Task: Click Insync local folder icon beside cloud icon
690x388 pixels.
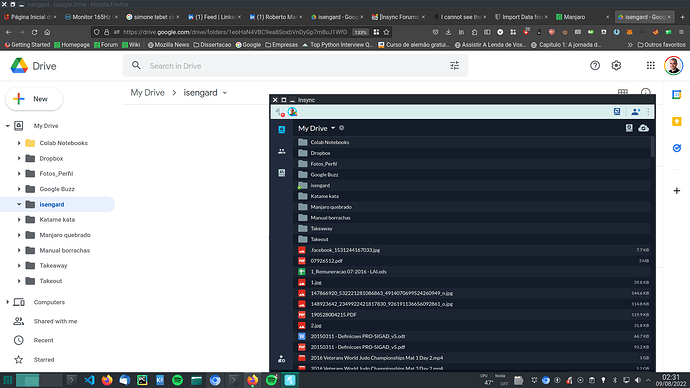Action: pyautogui.click(x=629, y=128)
